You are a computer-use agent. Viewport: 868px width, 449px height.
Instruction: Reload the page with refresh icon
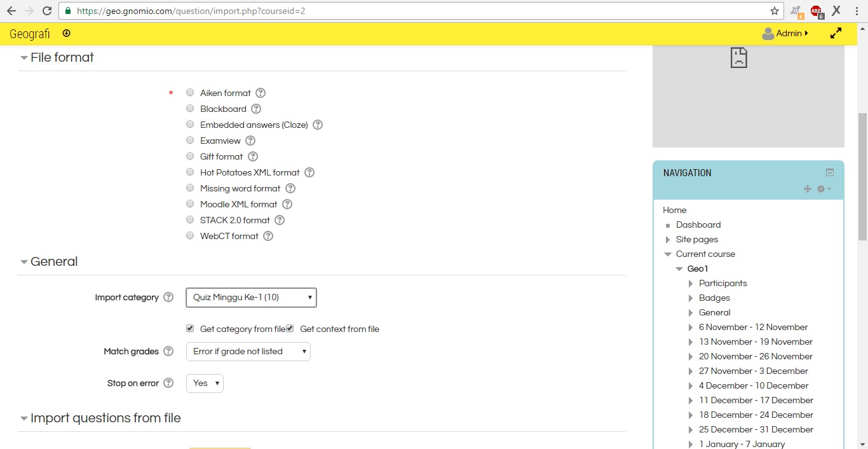[x=47, y=11]
